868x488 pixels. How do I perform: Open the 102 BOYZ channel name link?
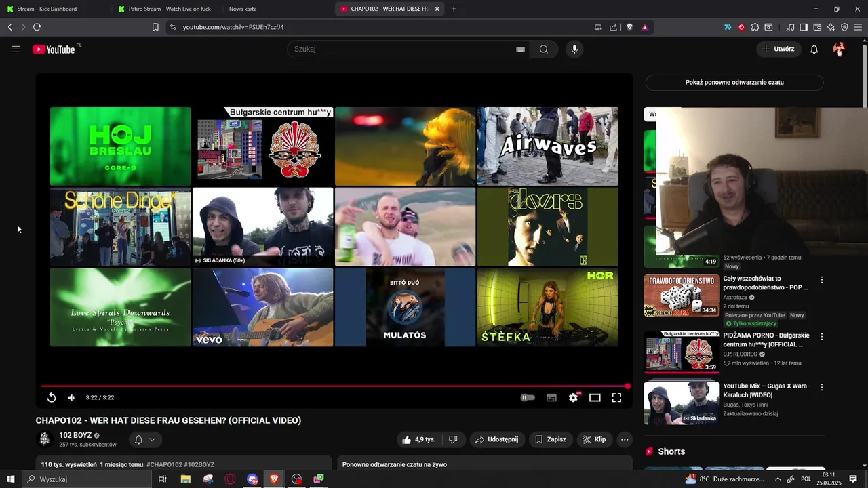tap(75, 435)
